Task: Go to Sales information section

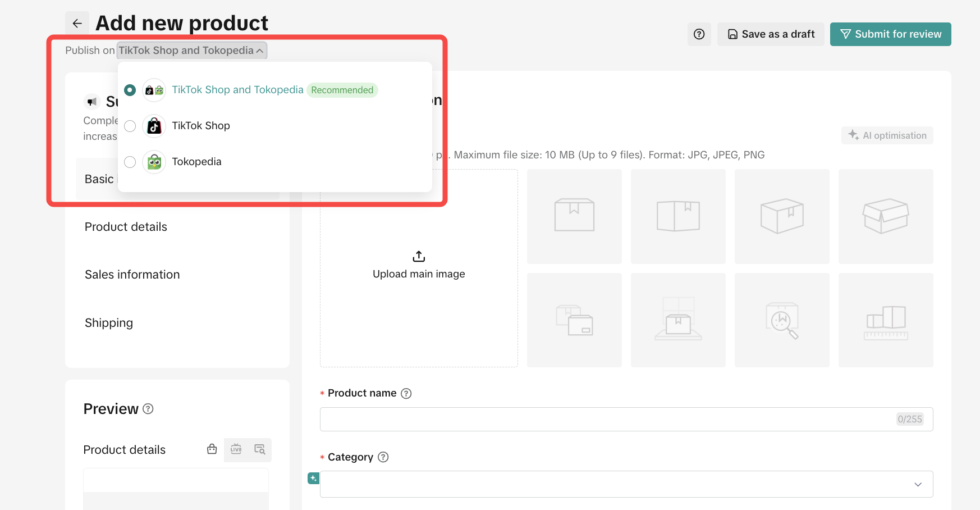Action: [x=132, y=275]
